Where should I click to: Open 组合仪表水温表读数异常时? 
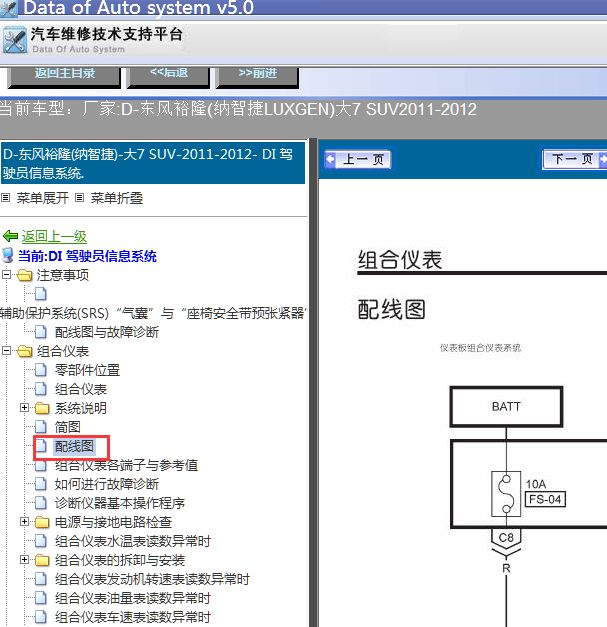(x=133, y=541)
